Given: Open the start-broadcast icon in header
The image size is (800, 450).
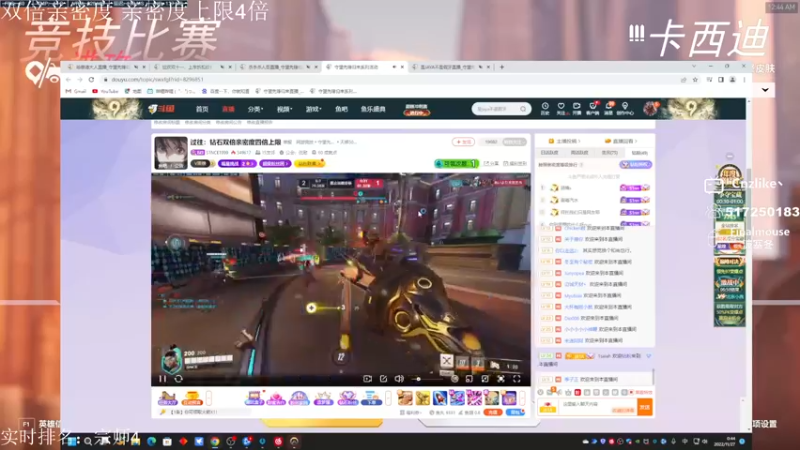Looking at the screenshot, I should tap(577, 108).
